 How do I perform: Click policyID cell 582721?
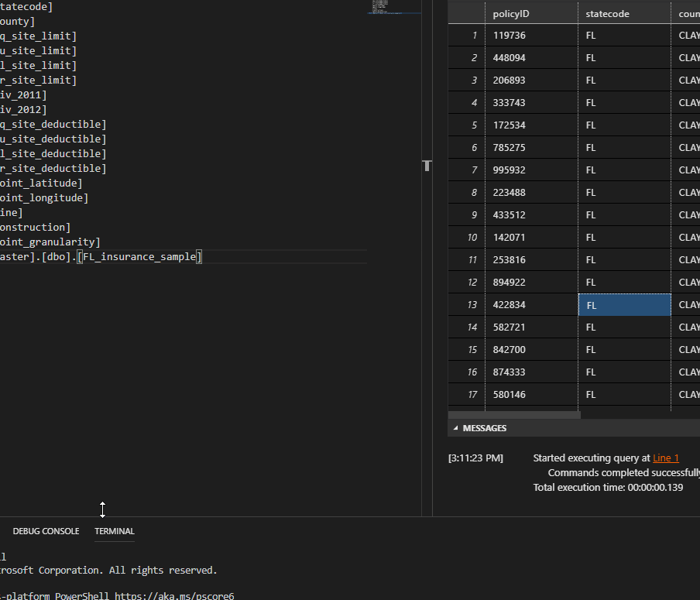(531, 327)
